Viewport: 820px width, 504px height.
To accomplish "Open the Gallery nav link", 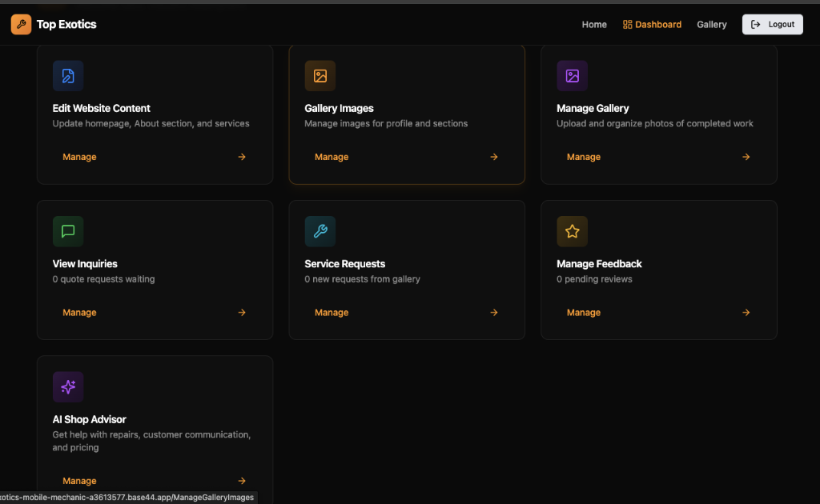I will pyautogui.click(x=711, y=25).
